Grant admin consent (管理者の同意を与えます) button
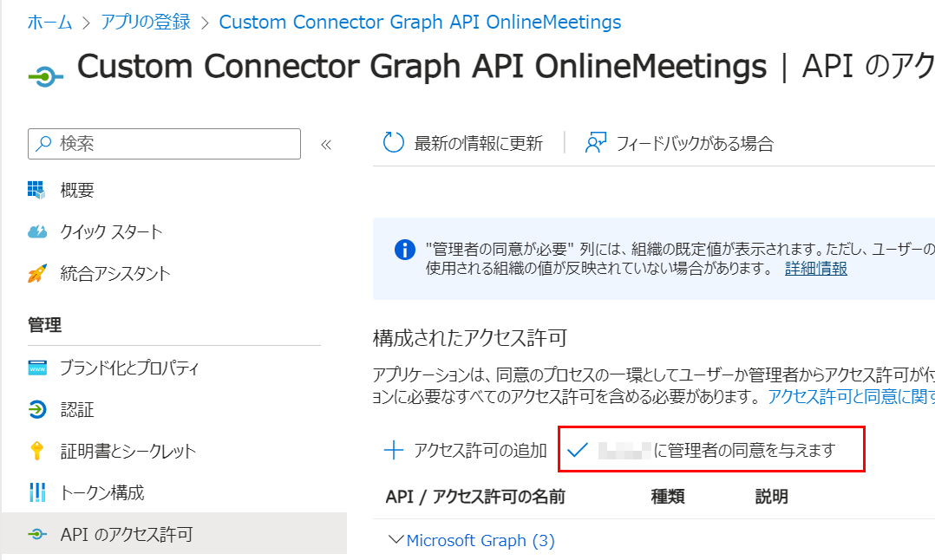Image resolution: width=935 pixels, height=560 pixels. point(711,450)
